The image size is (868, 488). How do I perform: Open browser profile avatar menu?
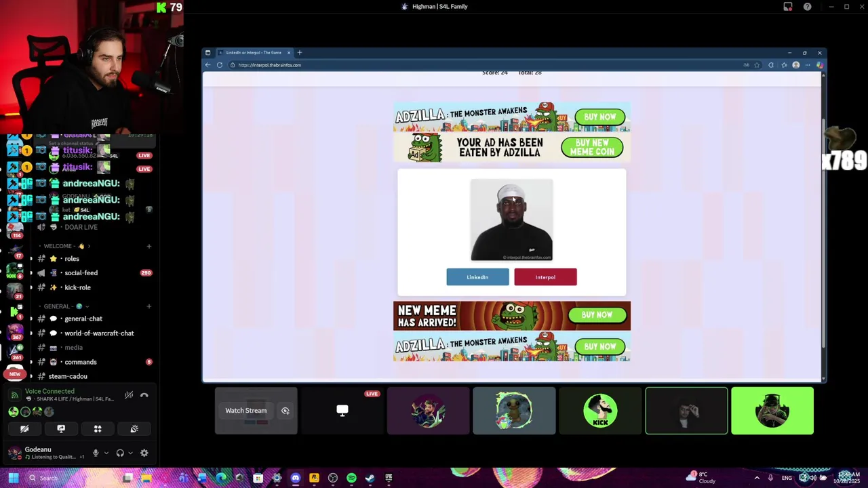(795, 65)
